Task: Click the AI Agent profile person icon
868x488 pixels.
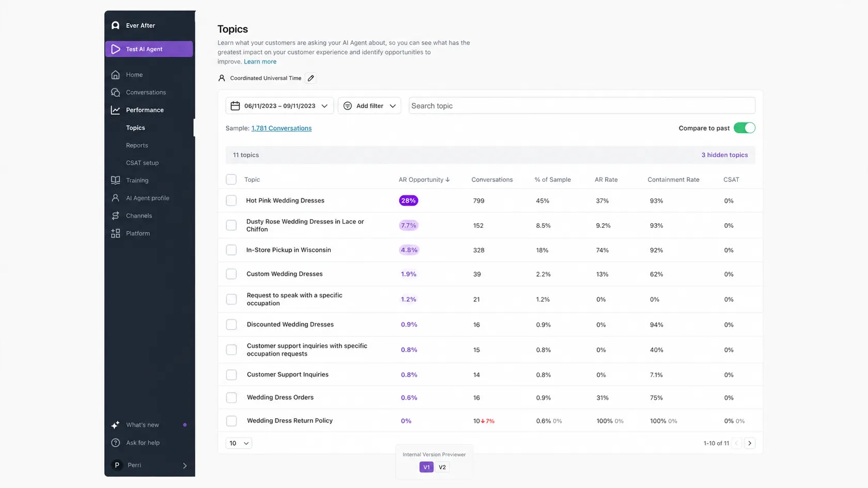Action: pyautogui.click(x=116, y=198)
